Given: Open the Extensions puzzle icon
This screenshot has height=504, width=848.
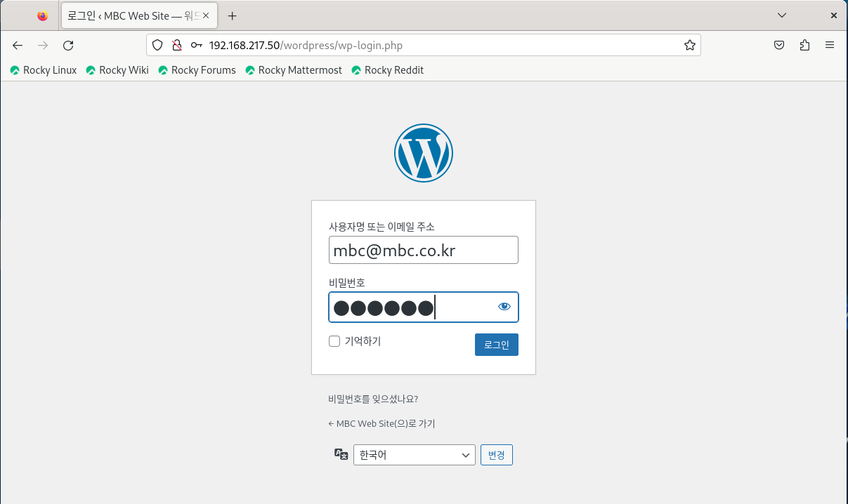Looking at the screenshot, I should coord(804,46).
